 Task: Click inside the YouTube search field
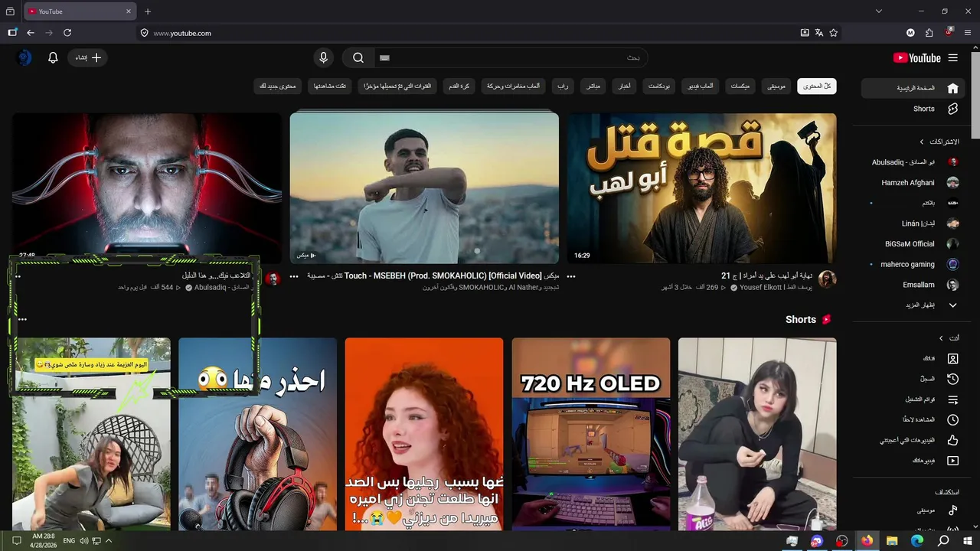coord(510,57)
